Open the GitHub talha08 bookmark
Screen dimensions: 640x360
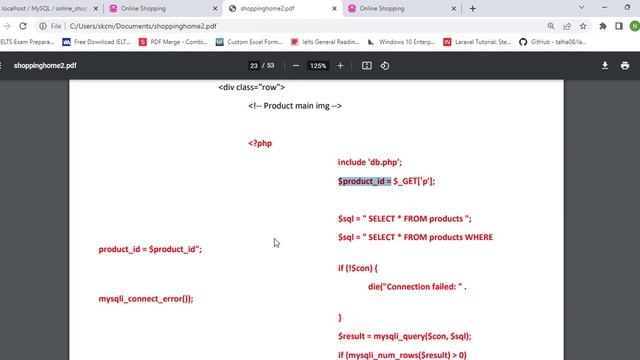coord(553,42)
